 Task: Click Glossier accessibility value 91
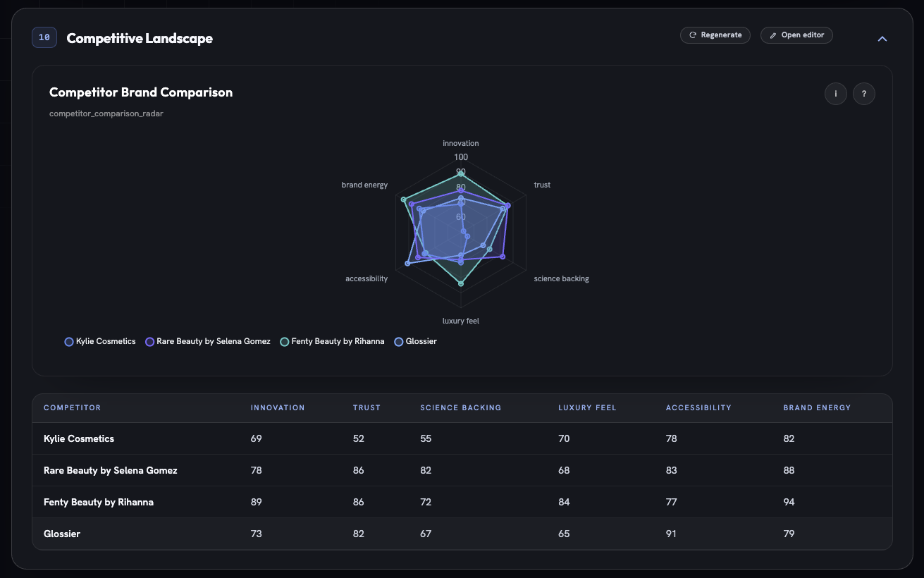671,534
